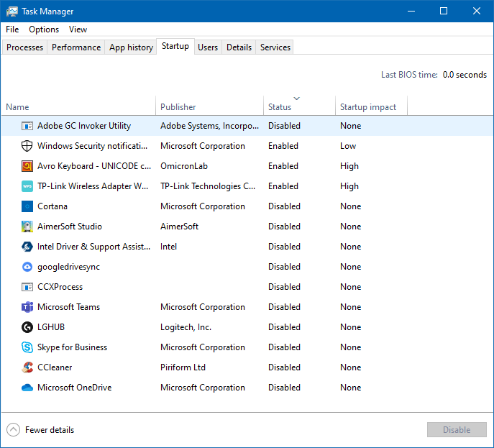
Task: Select the Skype for Business icon
Action: [x=27, y=347]
